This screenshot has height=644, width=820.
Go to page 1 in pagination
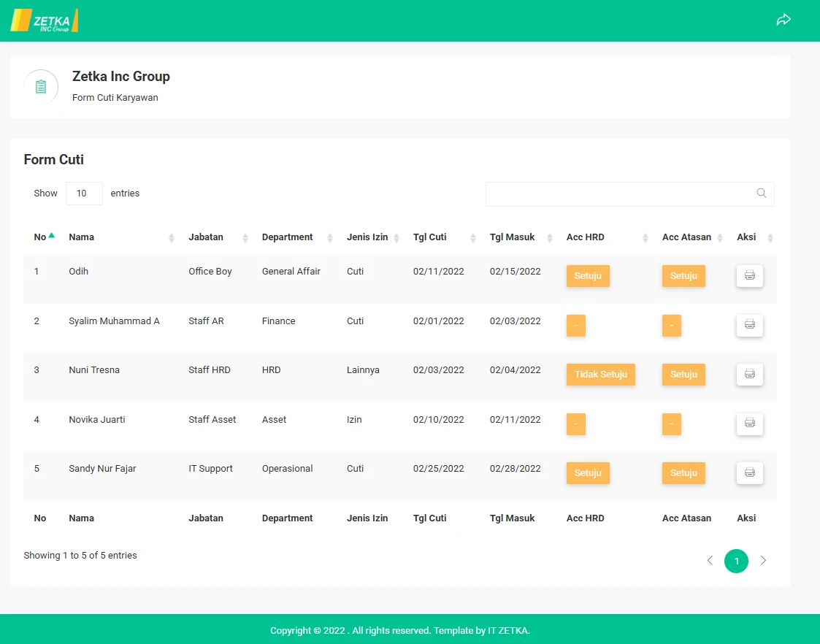tap(736, 561)
